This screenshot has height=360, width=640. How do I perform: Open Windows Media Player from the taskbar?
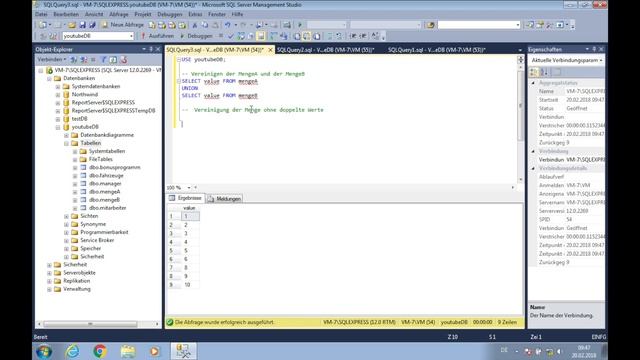click(155, 351)
